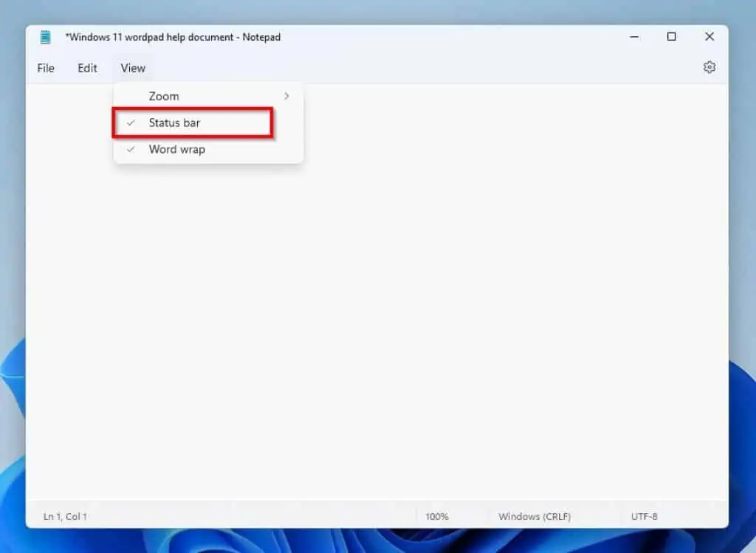Open the Edit menu

[87, 68]
